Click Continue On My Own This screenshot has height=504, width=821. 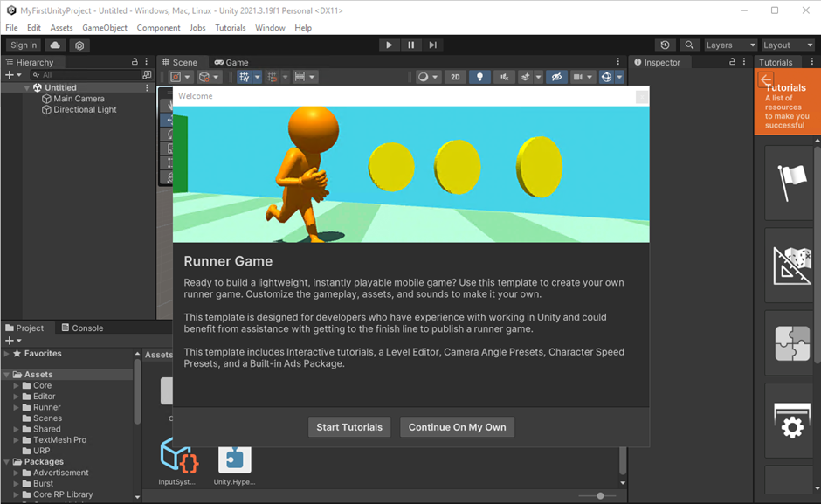coord(457,427)
